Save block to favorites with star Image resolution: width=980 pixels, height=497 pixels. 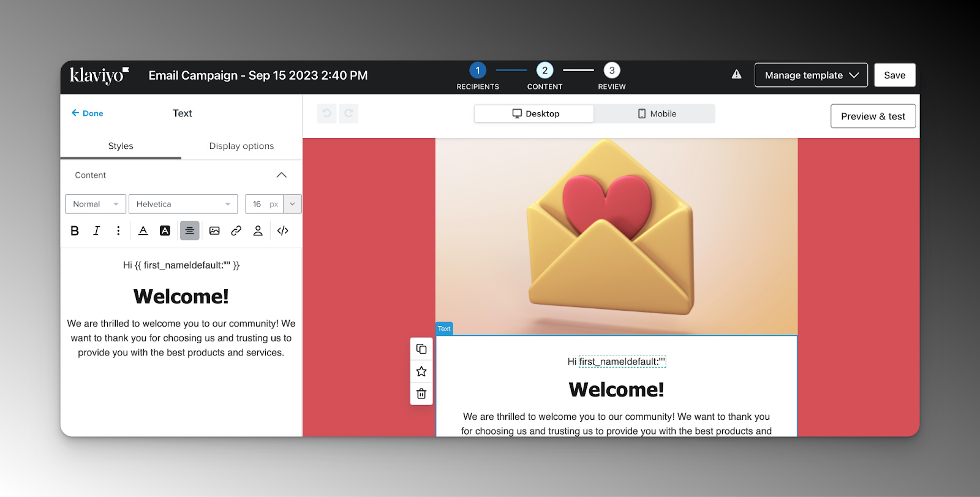point(421,371)
